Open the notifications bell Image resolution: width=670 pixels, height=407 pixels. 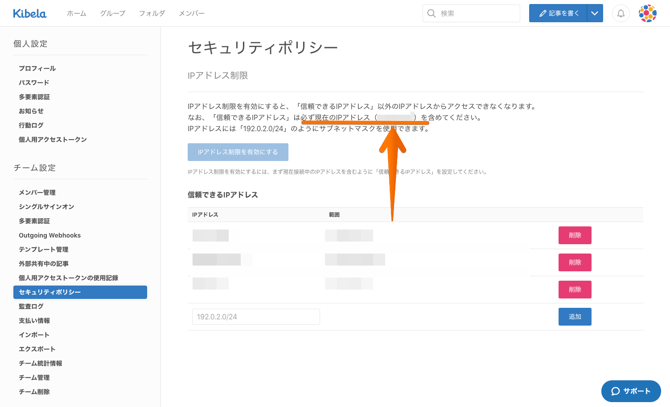click(x=620, y=14)
